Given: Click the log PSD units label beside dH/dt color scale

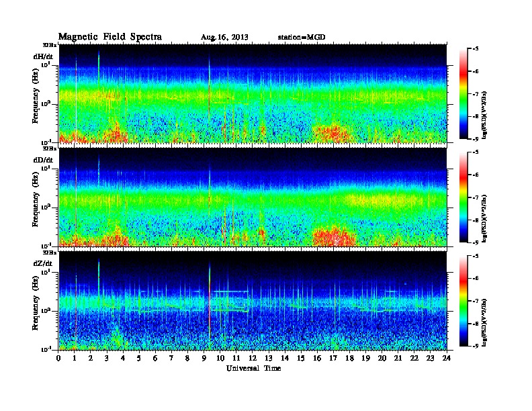Looking at the screenshot, I should (x=484, y=116).
